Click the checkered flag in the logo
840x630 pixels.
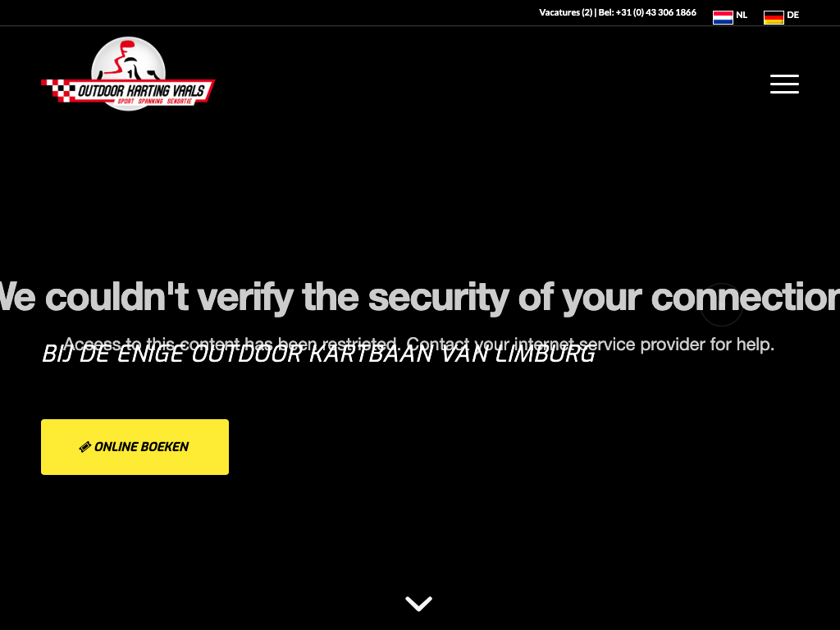coord(59,90)
